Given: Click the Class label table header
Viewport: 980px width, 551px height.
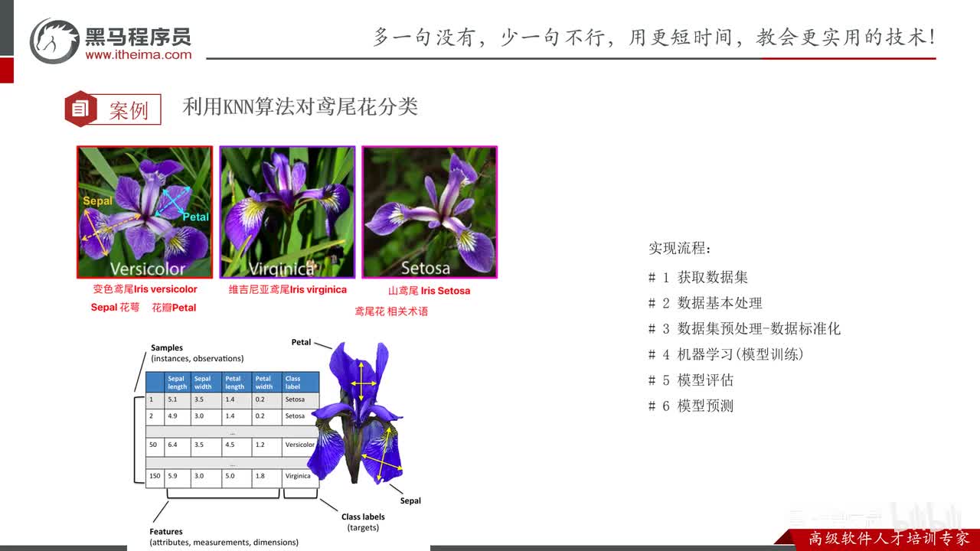Looking at the screenshot, I should click(300, 383).
